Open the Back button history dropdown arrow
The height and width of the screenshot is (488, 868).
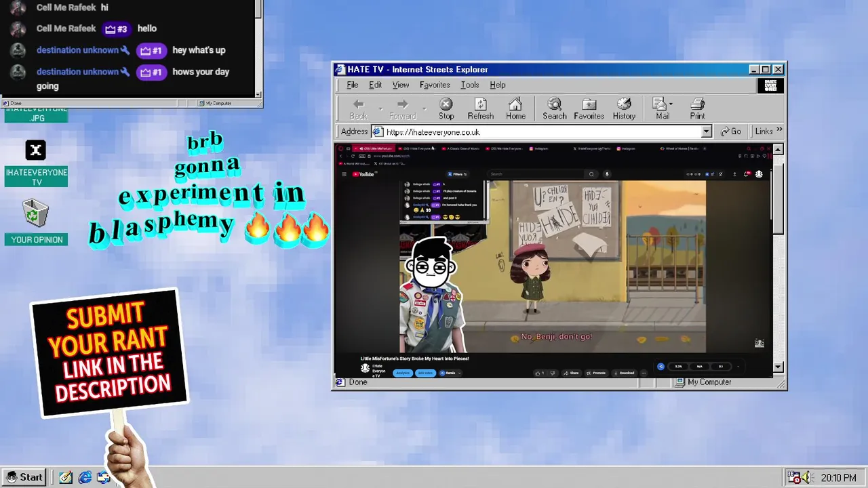(380, 108)
